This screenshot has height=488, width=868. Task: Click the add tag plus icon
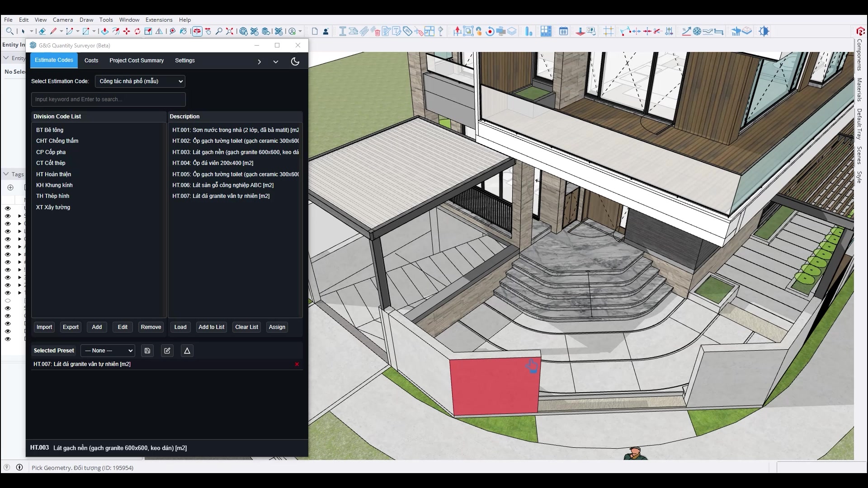pos(10,188)
